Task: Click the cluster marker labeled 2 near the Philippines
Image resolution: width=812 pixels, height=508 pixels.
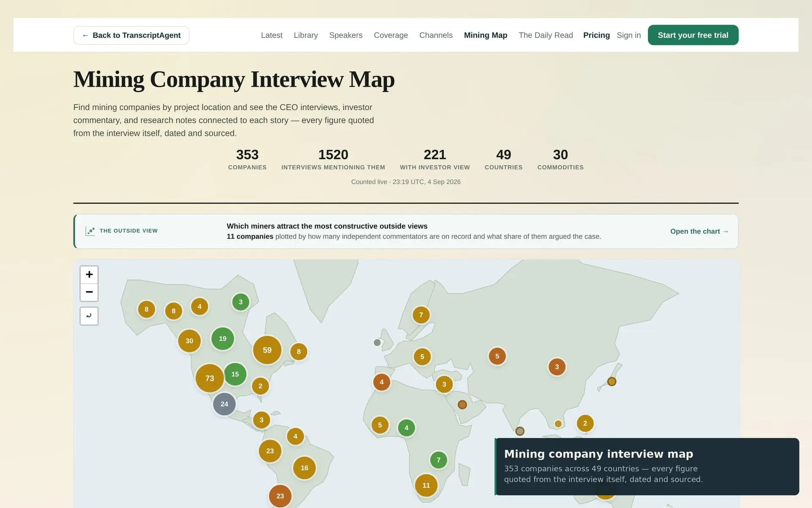Action: (585, 423)
